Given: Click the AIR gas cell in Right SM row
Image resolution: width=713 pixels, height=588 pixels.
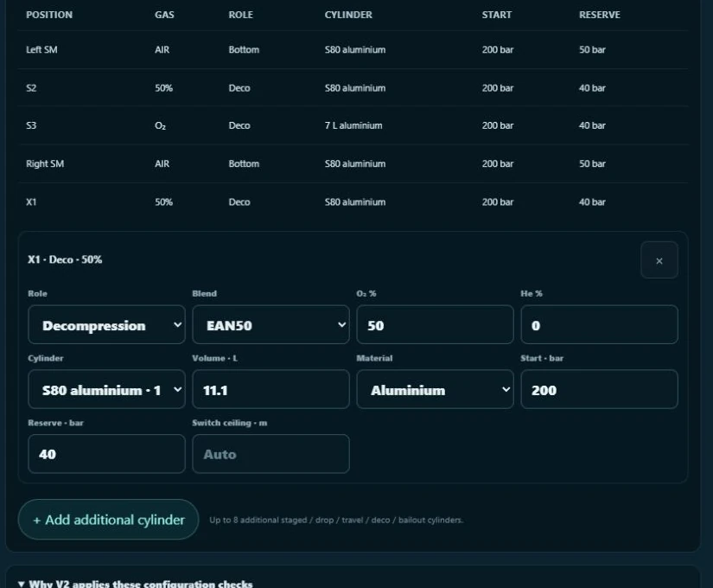Looking at the screenshot, I should click(162, 163).
